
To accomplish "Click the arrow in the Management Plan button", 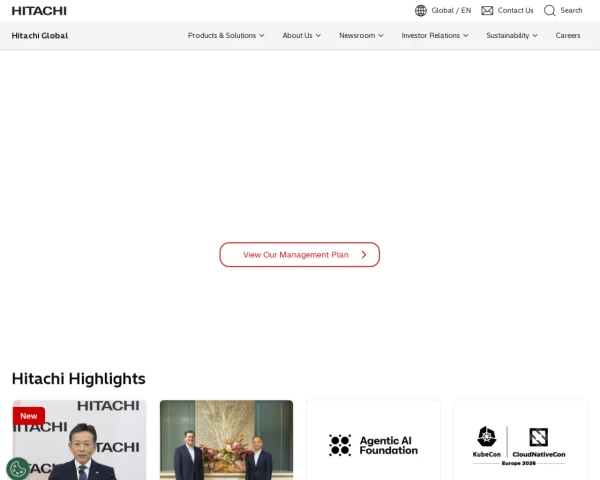I will [x=364, y=255].
